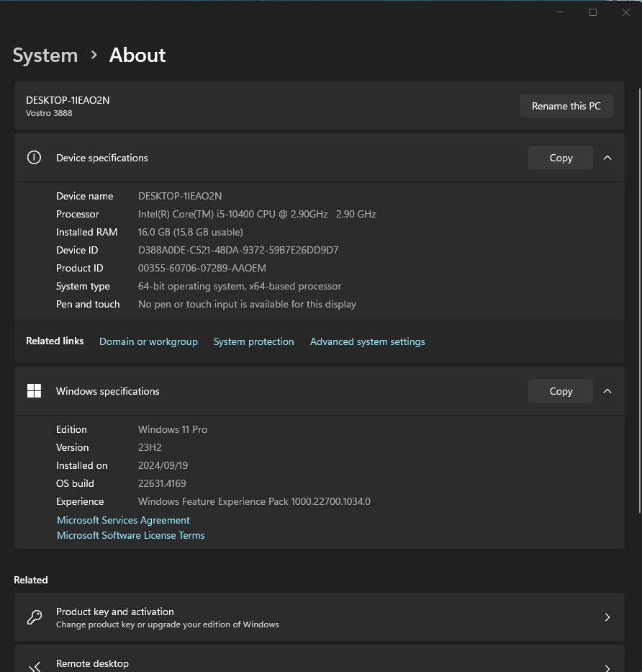This screenshot has width=642, height=672.
Task: Select the Copy button for Device specifications
Action: pos(560,157)
